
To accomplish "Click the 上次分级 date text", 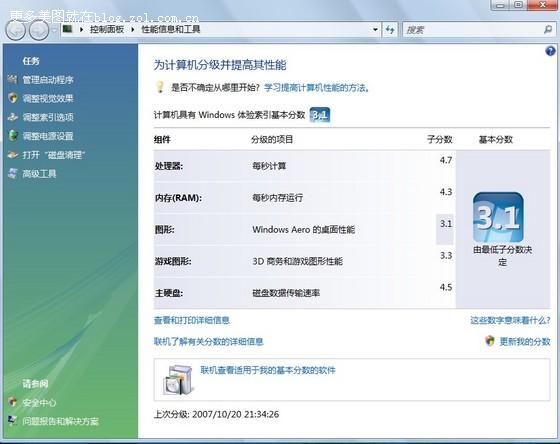I will coord(216,414).
